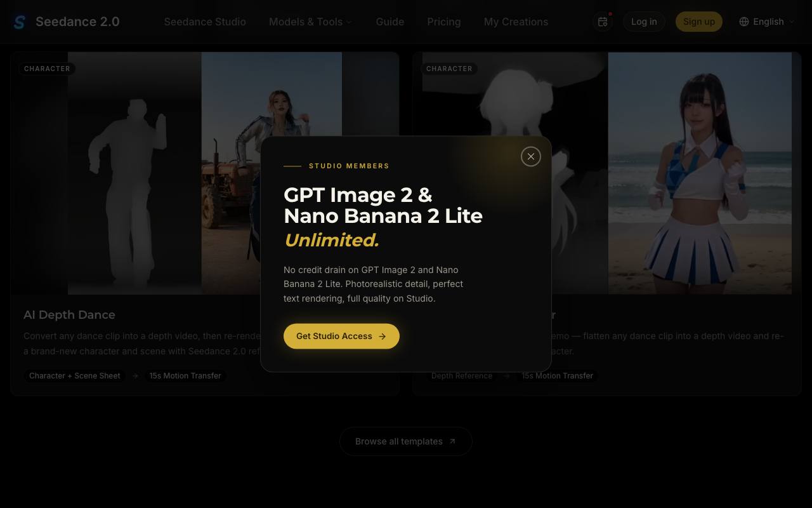This screenshot has width=812, height=508.
Task: Click the arrow in Browse all templates
Action: click(452, 441)
